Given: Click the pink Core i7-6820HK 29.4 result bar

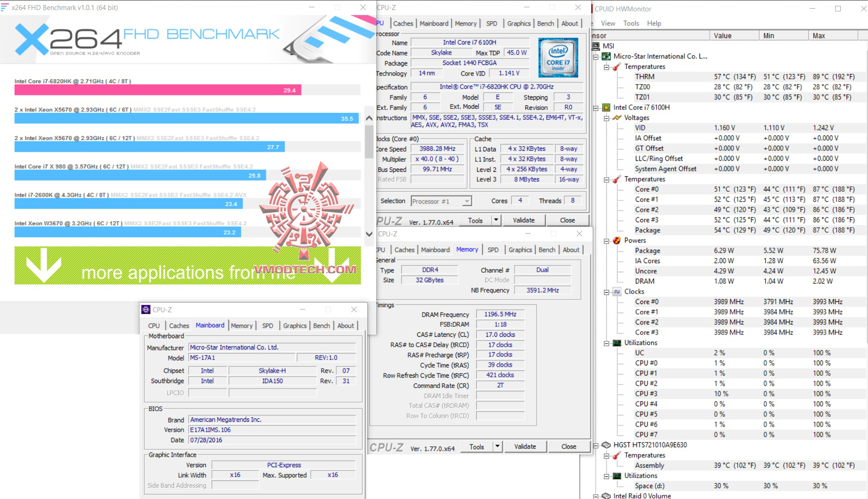Looking at the screenshot, I should click(158, 90).
